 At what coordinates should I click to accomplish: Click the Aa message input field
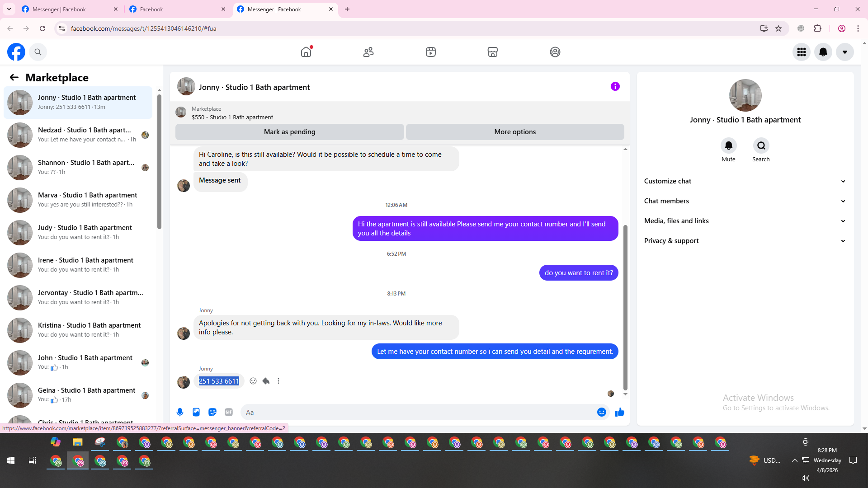416,412
